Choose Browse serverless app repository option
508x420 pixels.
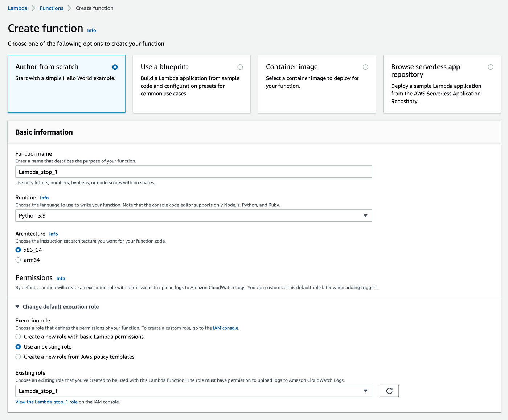coord(491,67)
